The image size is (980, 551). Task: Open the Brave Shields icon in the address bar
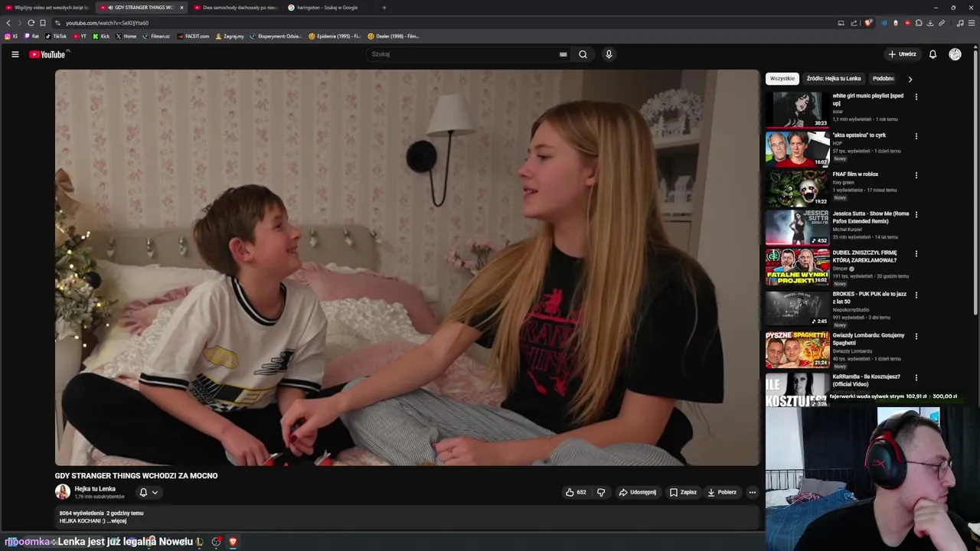click(867, 23)
